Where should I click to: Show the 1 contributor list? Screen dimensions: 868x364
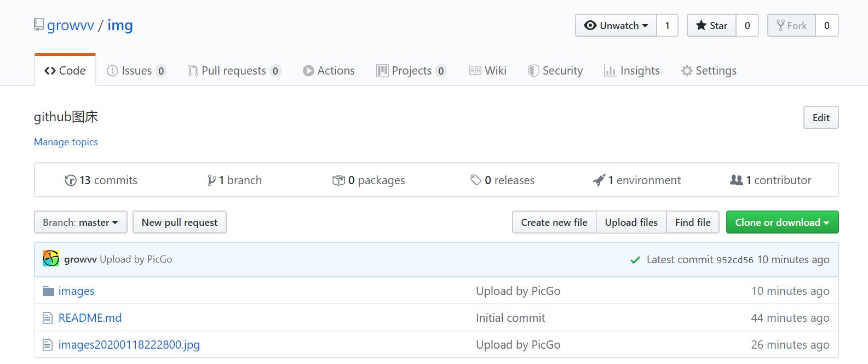click(x=771, y=180)
